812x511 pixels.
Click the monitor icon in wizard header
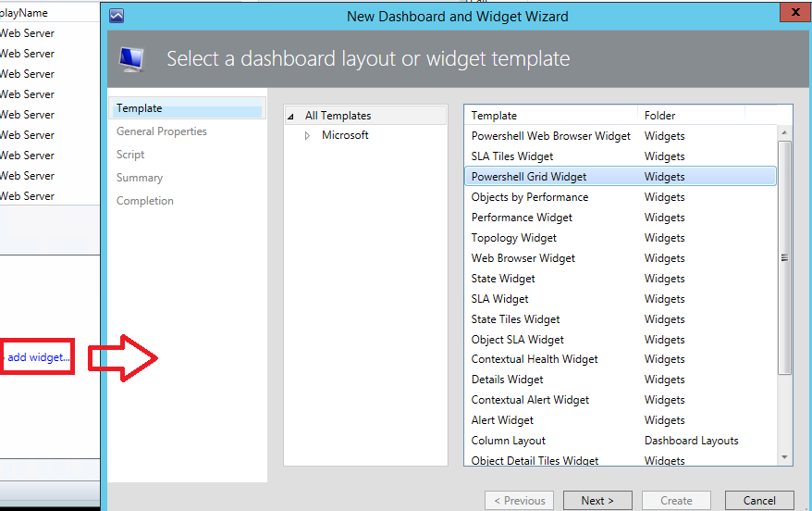point(131,59)
